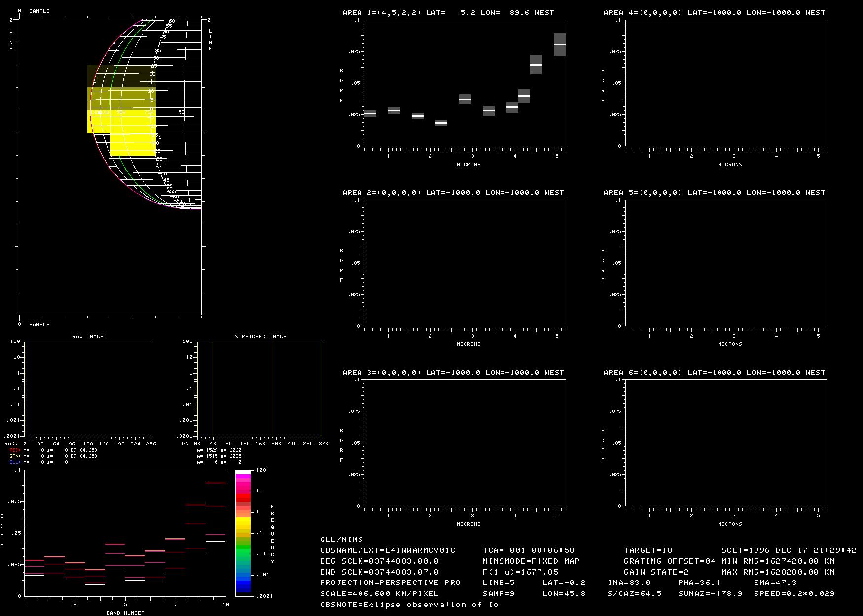Click the BLU channel statistics label
The width and height of the screenshot is (863, 616).
click(x=15, y=462)
